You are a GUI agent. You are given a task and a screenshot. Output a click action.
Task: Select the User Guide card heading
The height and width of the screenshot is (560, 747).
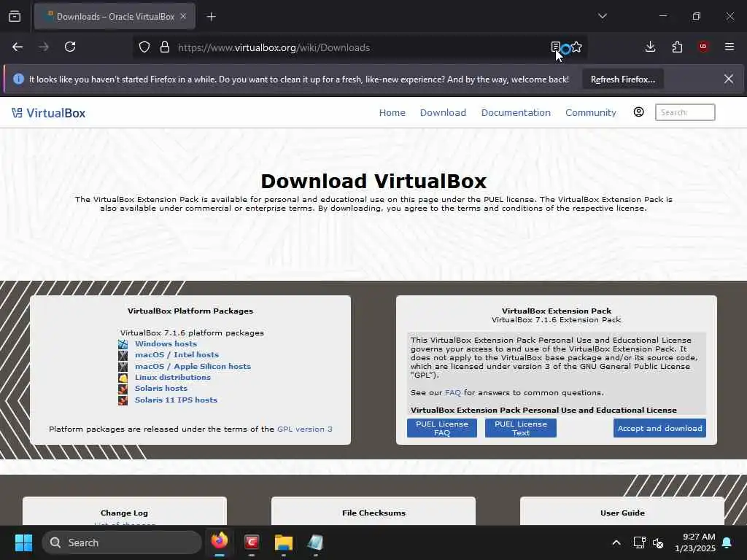[x=622, y=513]
